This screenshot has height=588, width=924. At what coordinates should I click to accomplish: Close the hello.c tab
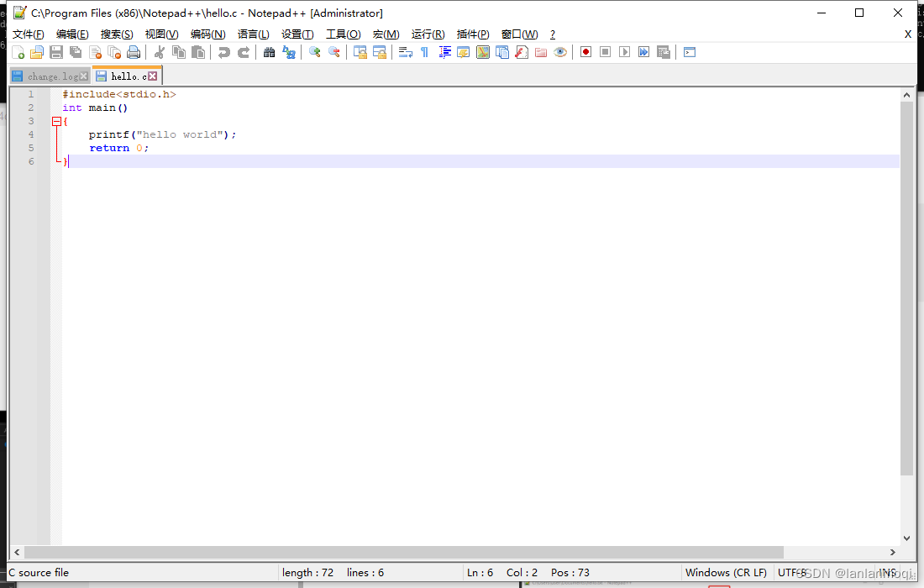tap(153, 75)
